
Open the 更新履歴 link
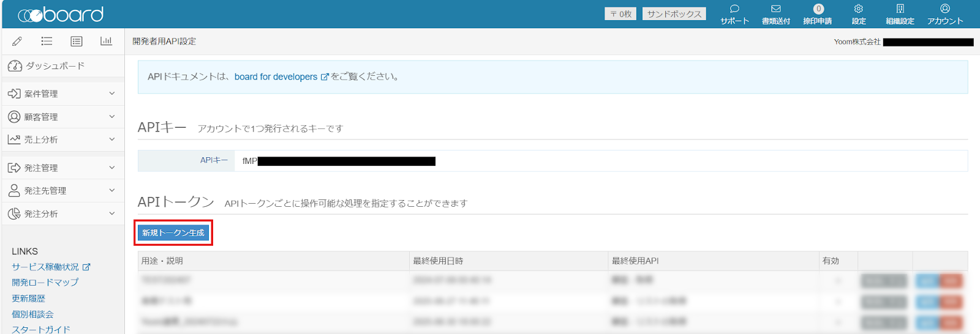tap(28, 299)
